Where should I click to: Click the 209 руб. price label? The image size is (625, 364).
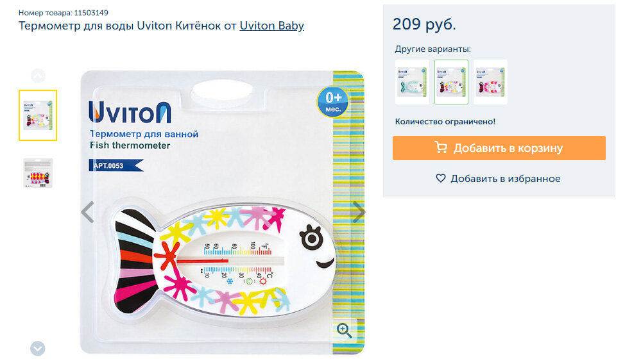(x=424, y=24)
